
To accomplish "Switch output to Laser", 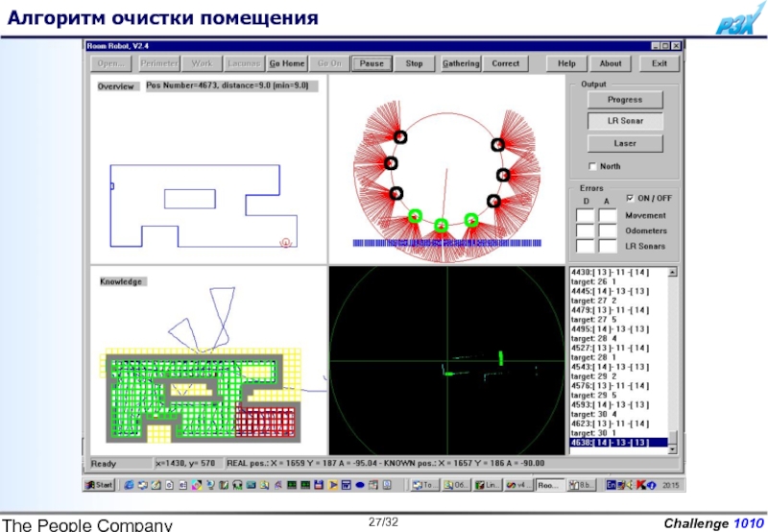I will [625, 143].
